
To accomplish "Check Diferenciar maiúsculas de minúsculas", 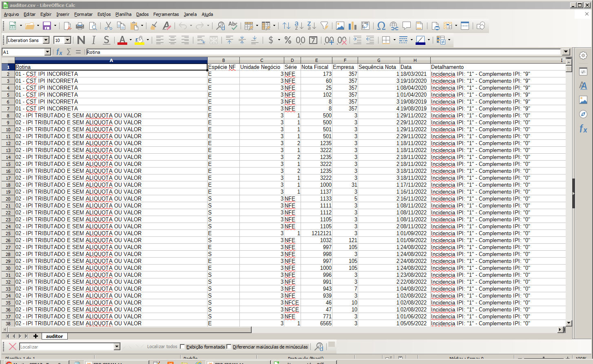I will tap(229, 347).
